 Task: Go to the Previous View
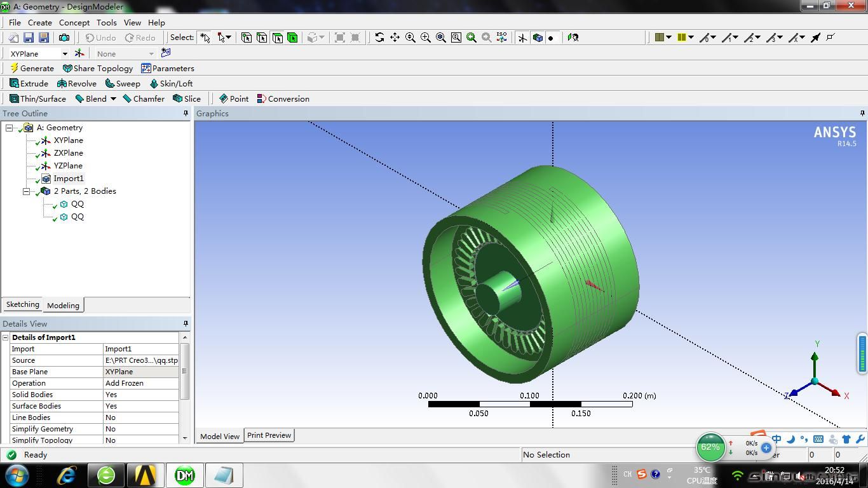pos(471,37)
